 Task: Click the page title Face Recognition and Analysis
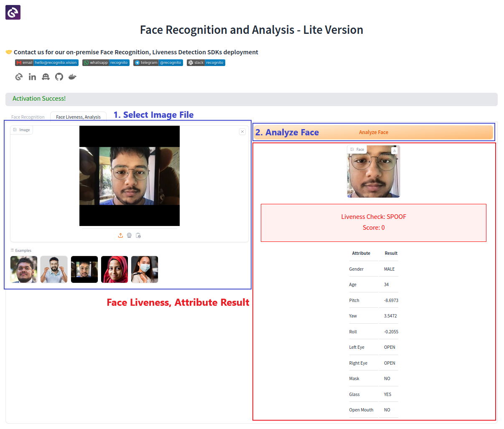252,30
